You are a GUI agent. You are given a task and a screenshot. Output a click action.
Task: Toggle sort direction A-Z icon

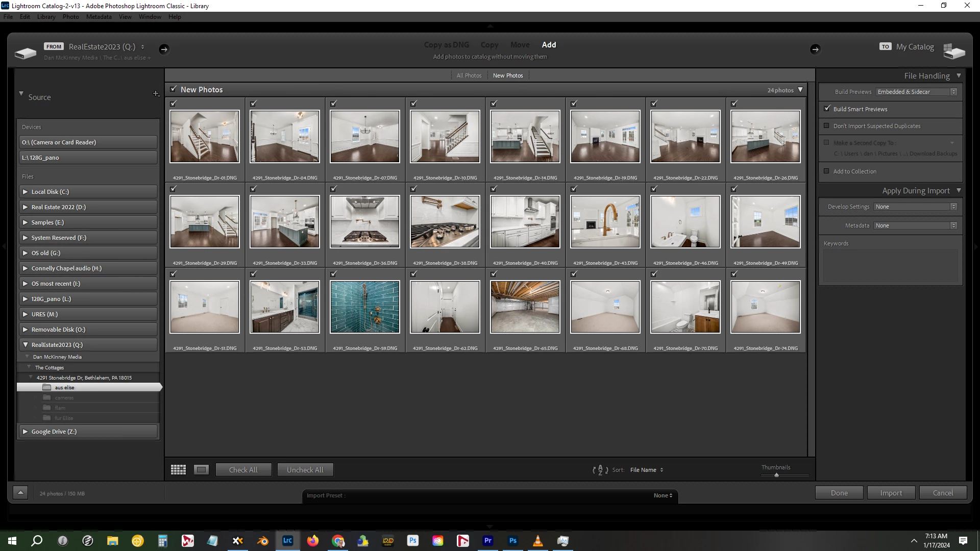(600, 470)
